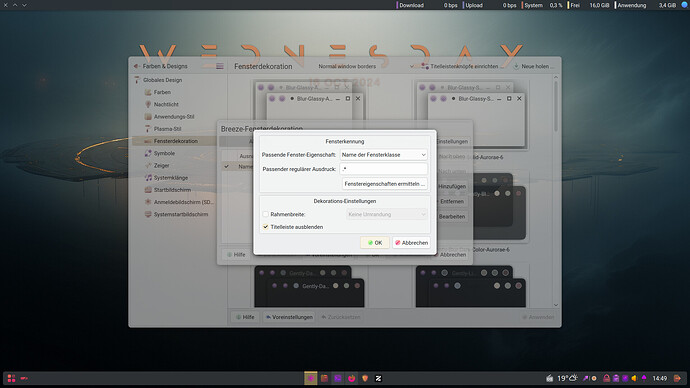The width and height of the screenshot is (690, 388).
Task: Open the Zed editor taskbar icon
Action: [378, 378]
